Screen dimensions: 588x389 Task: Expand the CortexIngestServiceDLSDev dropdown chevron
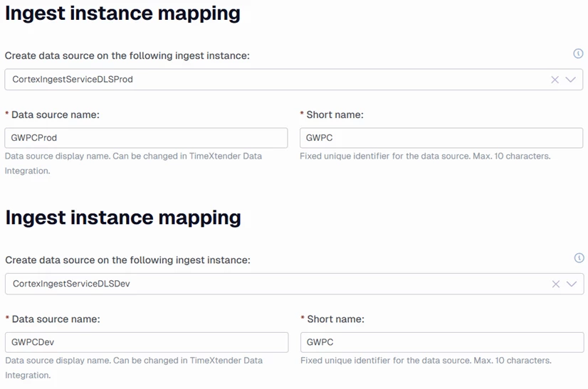click(572, 284)
